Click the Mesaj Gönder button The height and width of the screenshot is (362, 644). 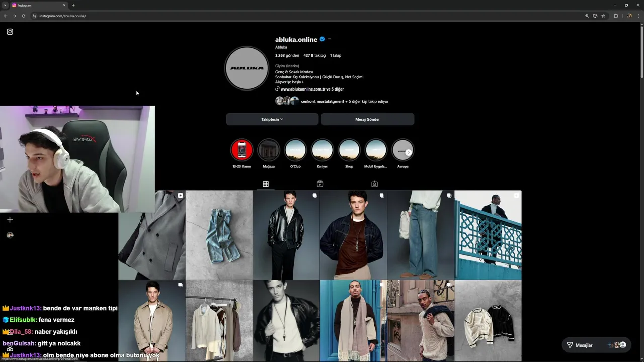367,119
